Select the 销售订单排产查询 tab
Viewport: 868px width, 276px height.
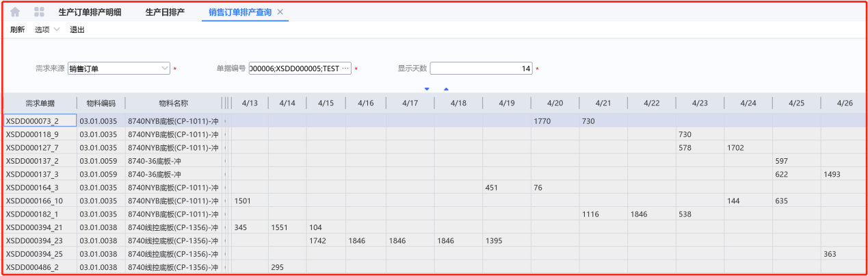click(240, 12)
